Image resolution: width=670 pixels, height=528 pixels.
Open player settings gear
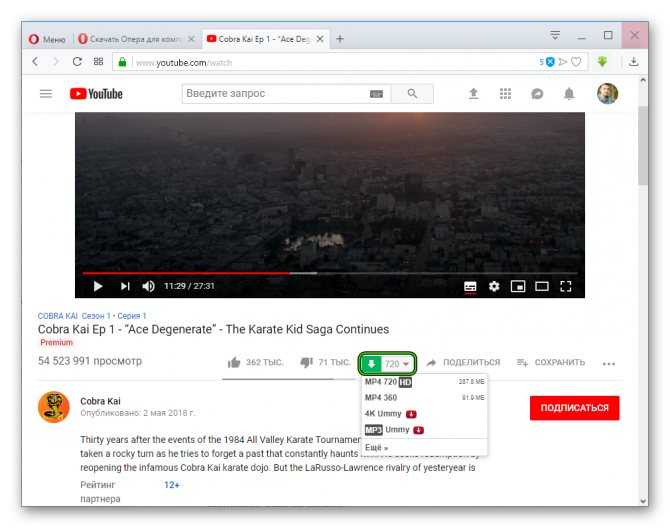point(494,286)
